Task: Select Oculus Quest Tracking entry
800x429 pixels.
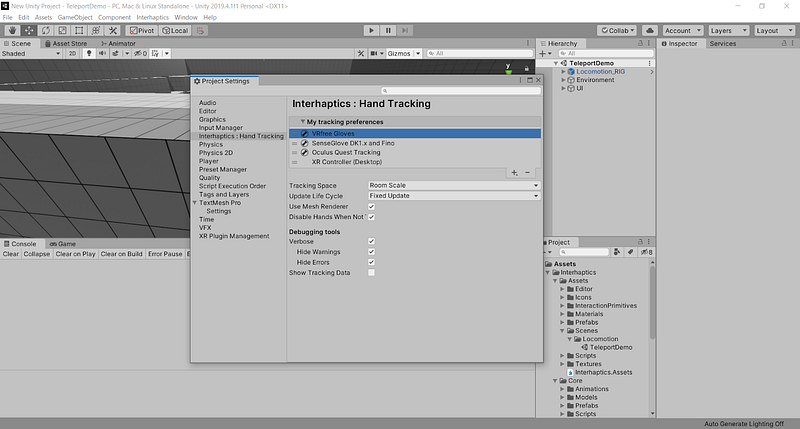Action: pos(415,153)
